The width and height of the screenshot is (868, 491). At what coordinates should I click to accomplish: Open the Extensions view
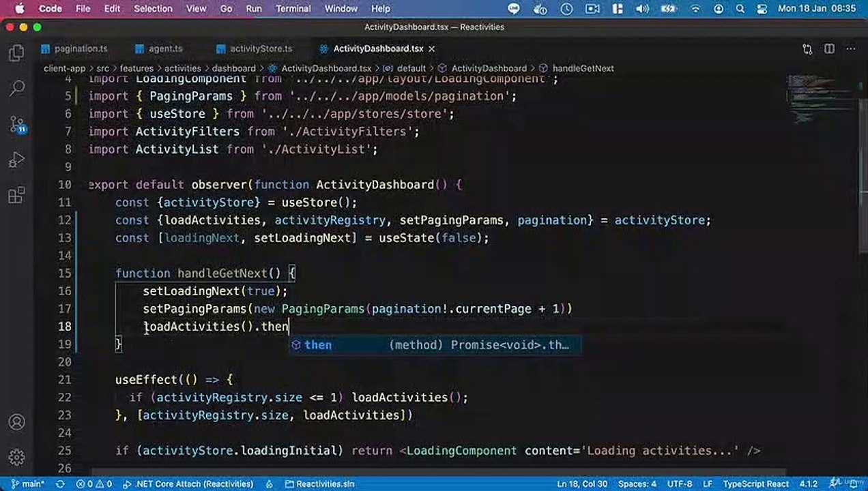coord(16,196)
